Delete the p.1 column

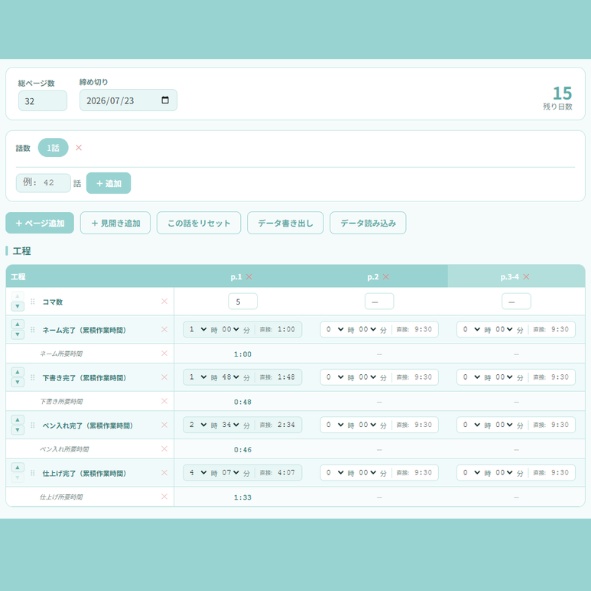pyautogui.click(x=249, y=277)
